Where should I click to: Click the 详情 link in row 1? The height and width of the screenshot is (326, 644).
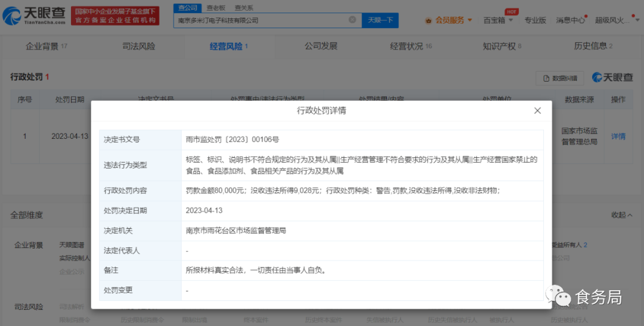(x=618, y=136)
